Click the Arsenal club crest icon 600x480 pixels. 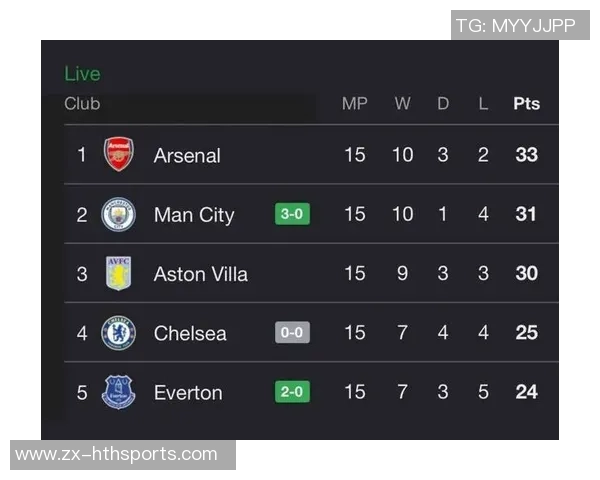[x=119, y=155]
